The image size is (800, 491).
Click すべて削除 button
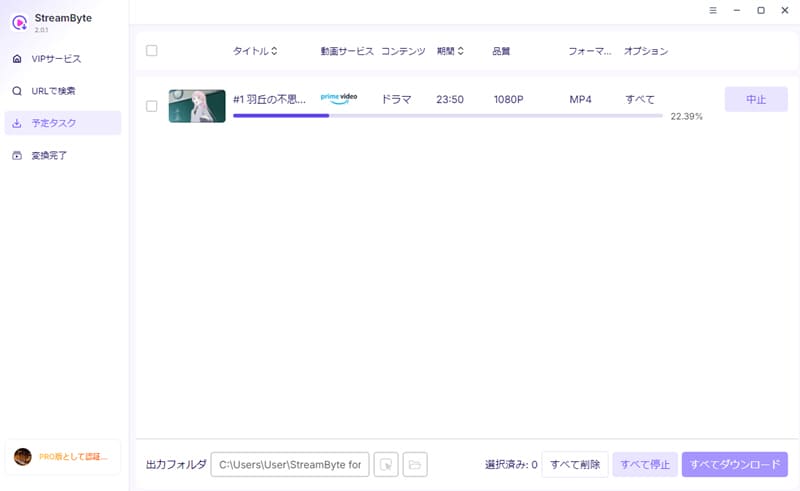click(575, 464)
